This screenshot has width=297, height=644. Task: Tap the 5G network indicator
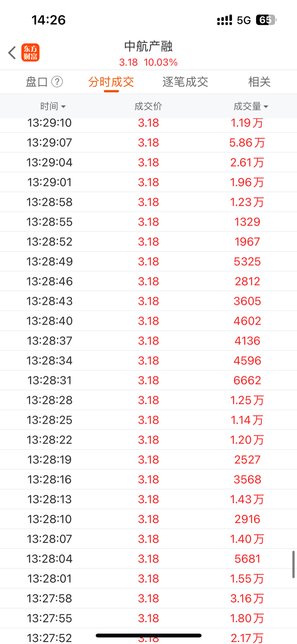click(244, 20)
